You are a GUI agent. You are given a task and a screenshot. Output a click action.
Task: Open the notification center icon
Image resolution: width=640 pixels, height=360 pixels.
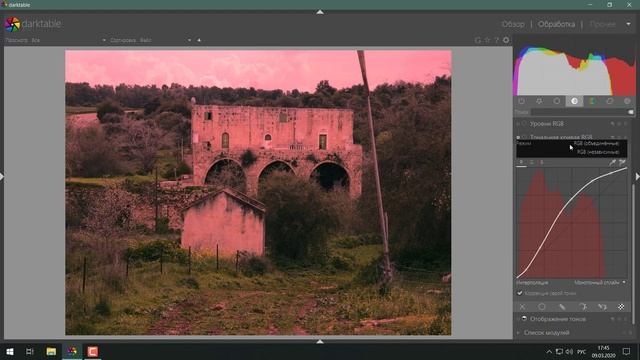[x=626, y=351]
